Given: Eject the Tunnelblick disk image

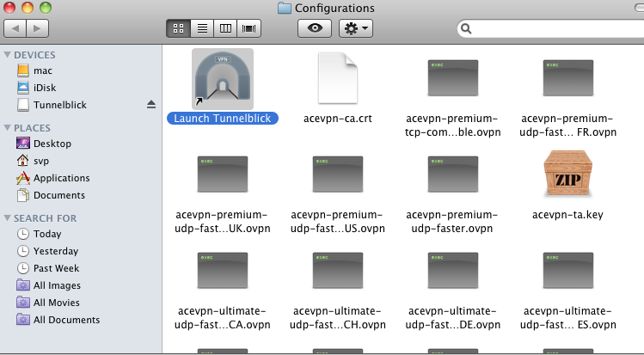Looking at the screenshot, I should click(151, 105).
